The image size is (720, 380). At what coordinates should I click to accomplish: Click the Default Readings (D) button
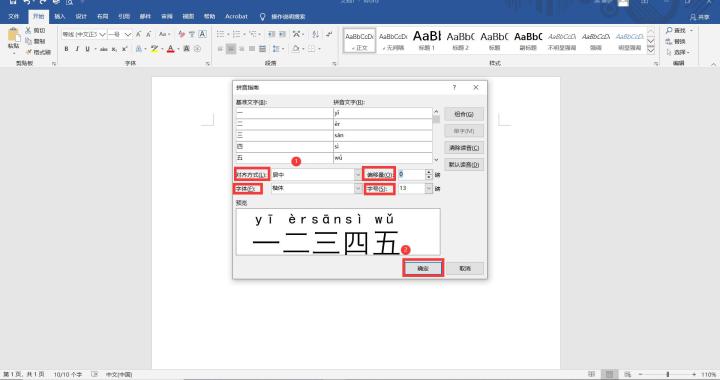coord(464,164)
